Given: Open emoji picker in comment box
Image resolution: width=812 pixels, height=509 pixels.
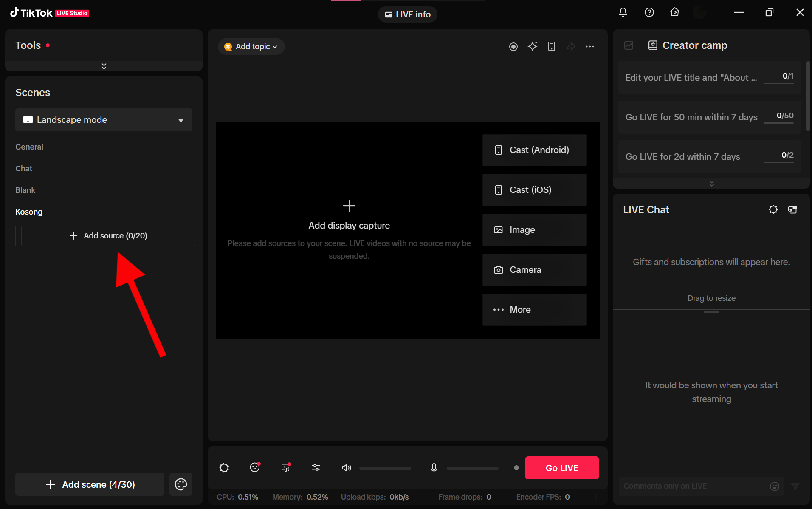Looking at the screenshot, I should click(775, 486).
